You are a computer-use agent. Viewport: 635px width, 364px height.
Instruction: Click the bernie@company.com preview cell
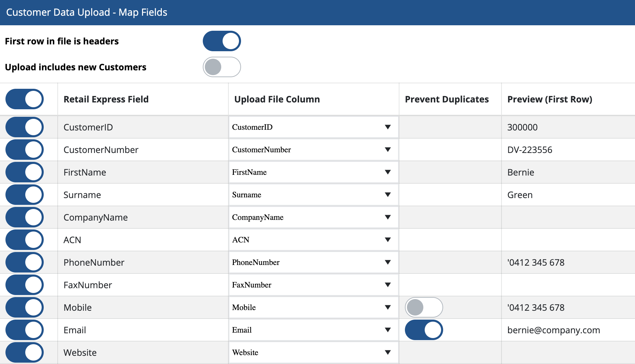tap(553, 330)
